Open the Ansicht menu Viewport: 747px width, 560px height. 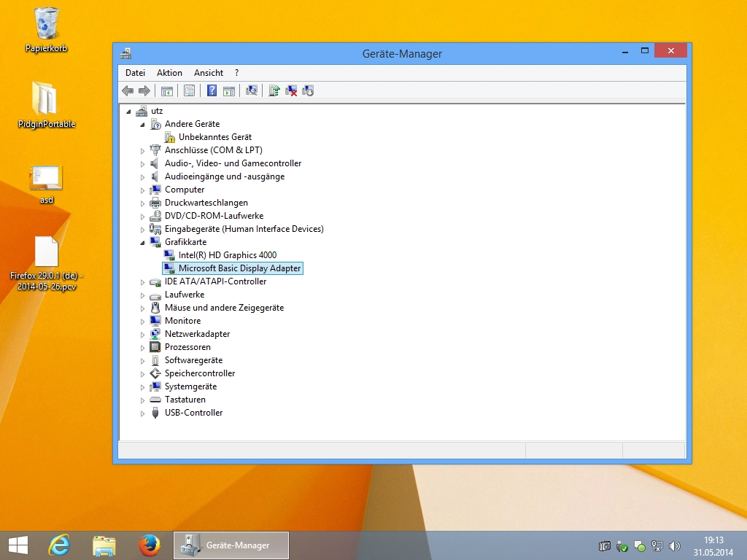coord(208,73)
